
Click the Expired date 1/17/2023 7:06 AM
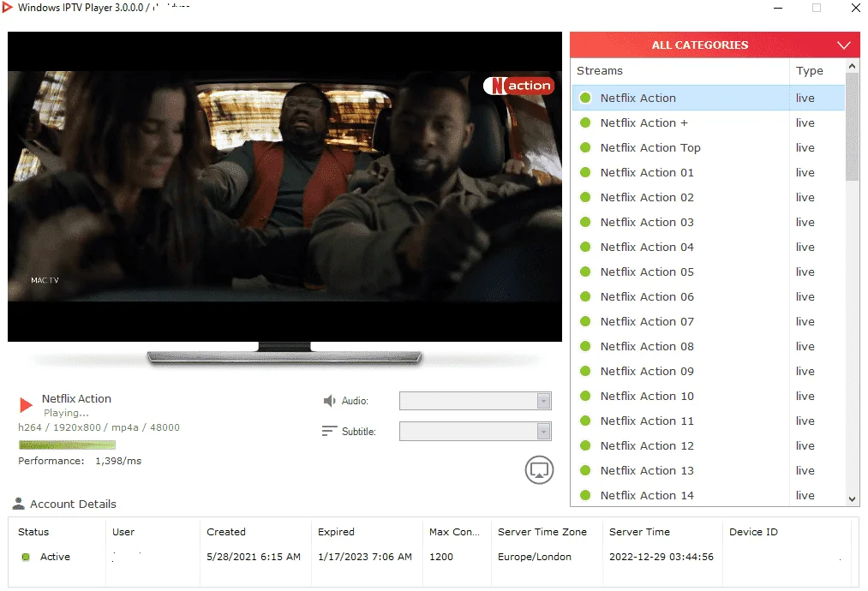point(365,557)
